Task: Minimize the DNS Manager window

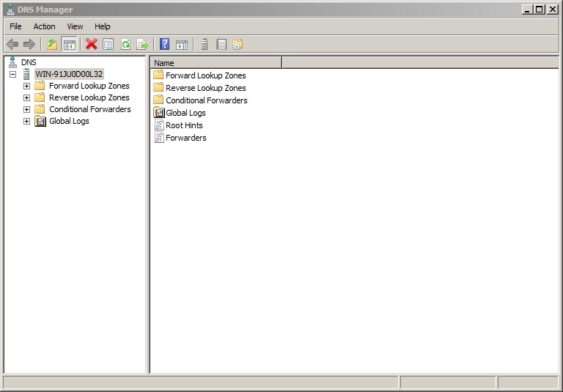Action: [527, 10]
